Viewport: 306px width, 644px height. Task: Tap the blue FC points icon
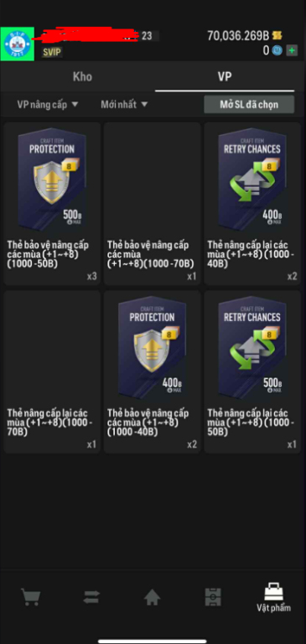tap(277, 50)
